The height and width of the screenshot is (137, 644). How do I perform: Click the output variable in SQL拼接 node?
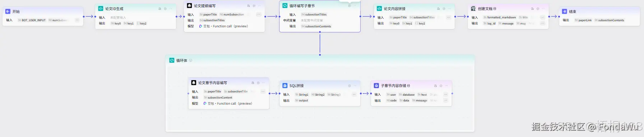click(301, 100)
